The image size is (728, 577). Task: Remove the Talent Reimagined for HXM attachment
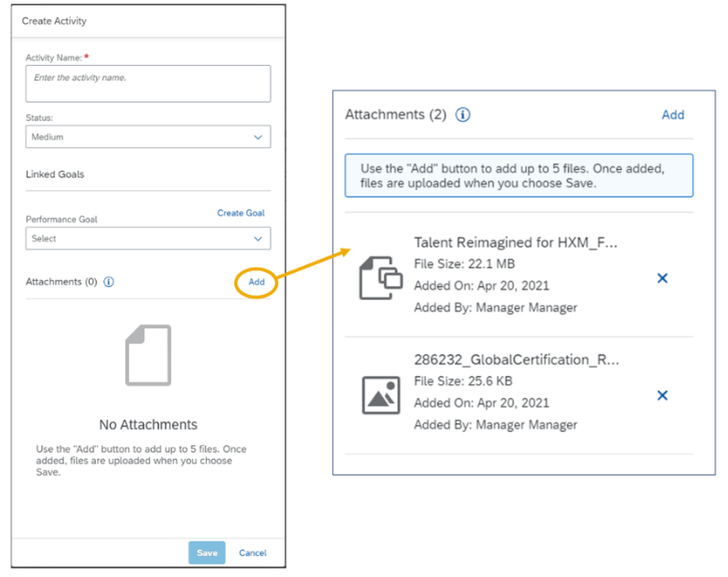pyautogui.click(x=662, y=278)
